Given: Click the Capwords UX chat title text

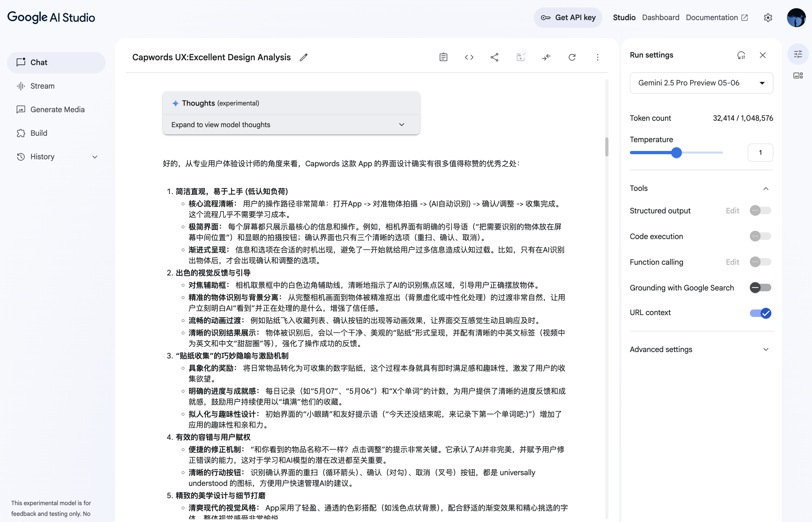Looking at the screenshot, I should 211,57.
